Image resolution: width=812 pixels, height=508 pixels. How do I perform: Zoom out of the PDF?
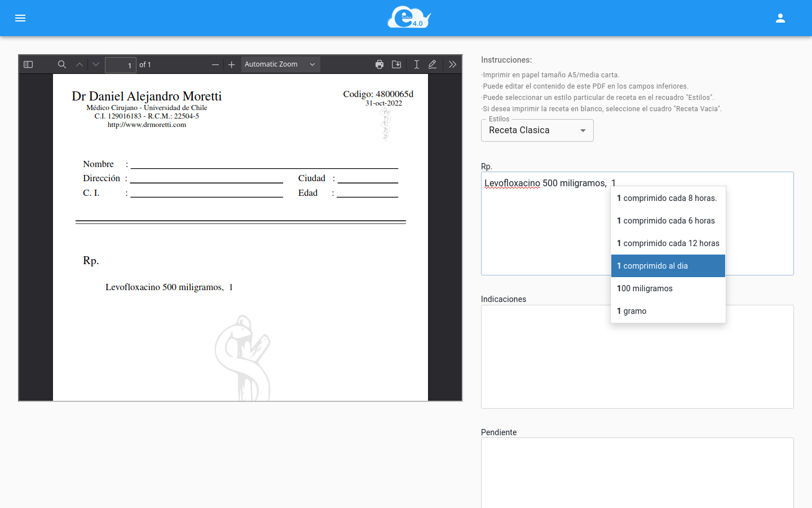tap(215, 64)
